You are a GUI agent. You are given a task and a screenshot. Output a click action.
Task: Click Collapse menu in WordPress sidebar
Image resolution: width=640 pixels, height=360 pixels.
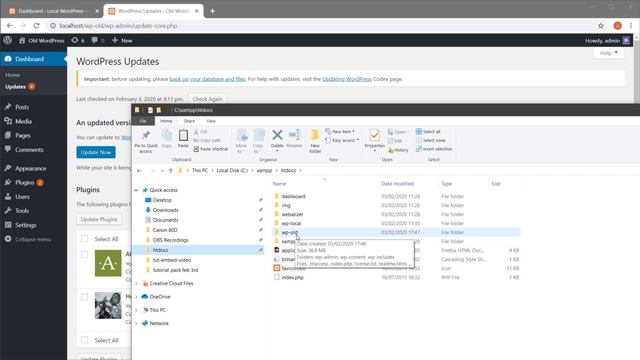[33, 239]
